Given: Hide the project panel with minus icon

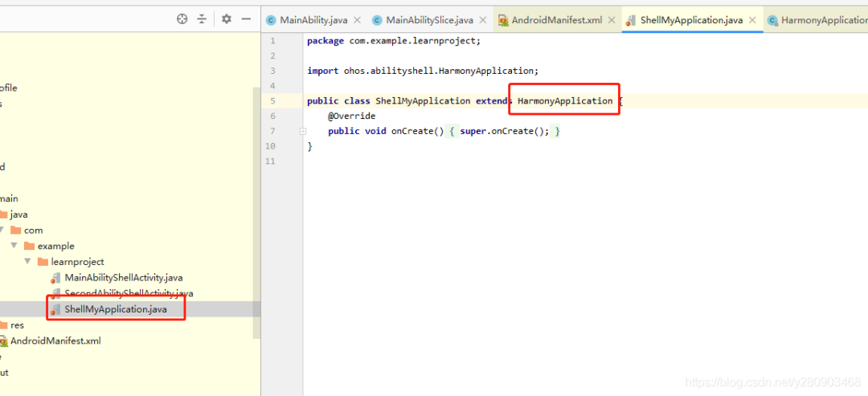Looking at the screenshot, I should 247,18.
